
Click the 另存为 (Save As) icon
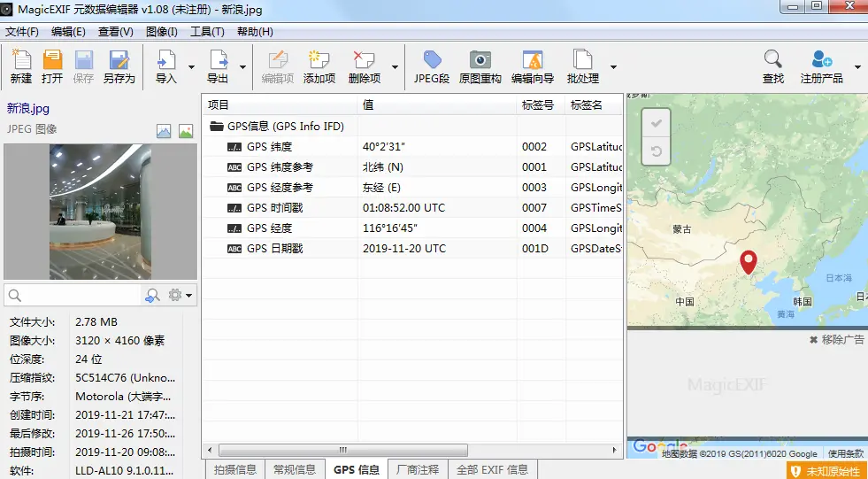(119, 59)
